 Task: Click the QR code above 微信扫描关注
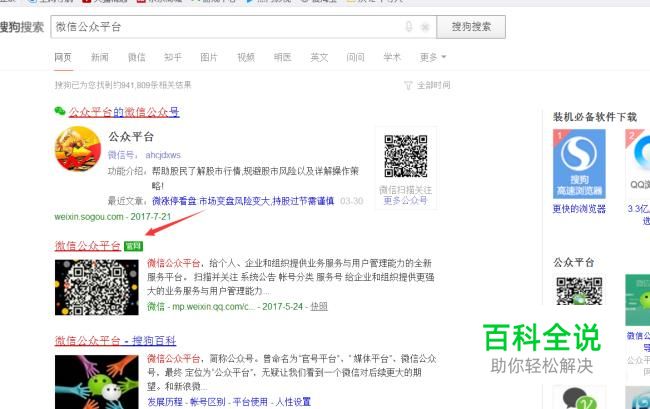pos(405,156)
